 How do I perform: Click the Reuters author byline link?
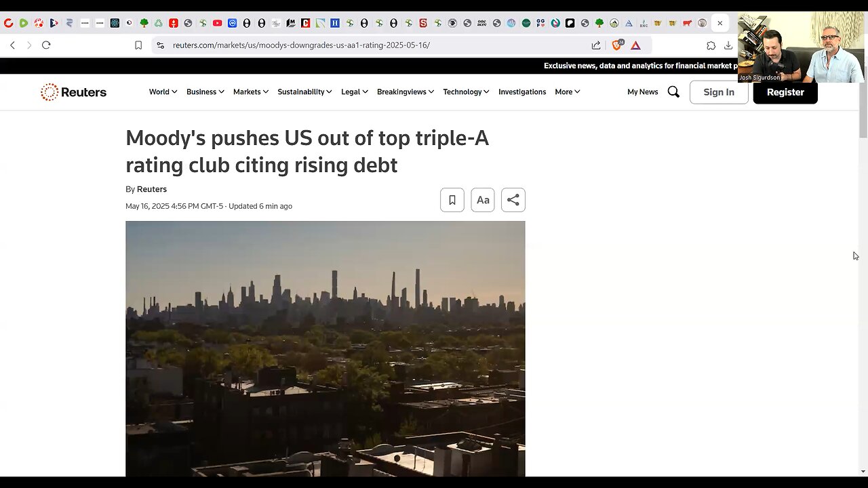[152, 189]
